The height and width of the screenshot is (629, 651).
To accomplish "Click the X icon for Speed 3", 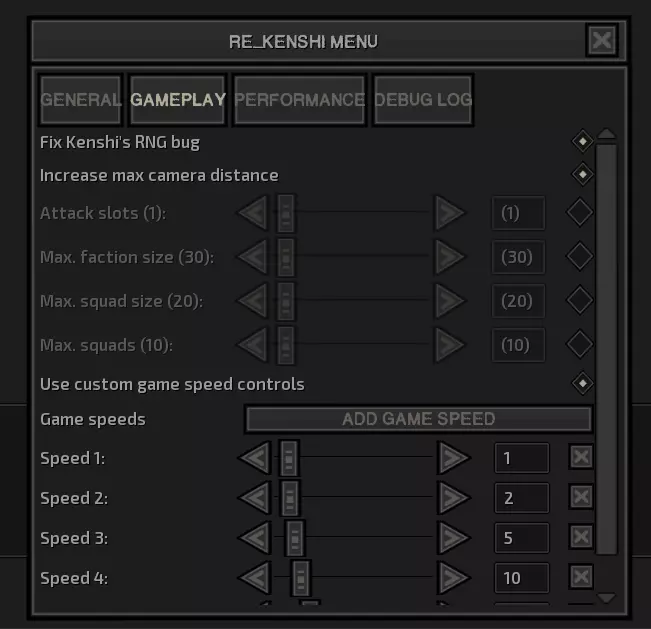I will pos(581,537).
